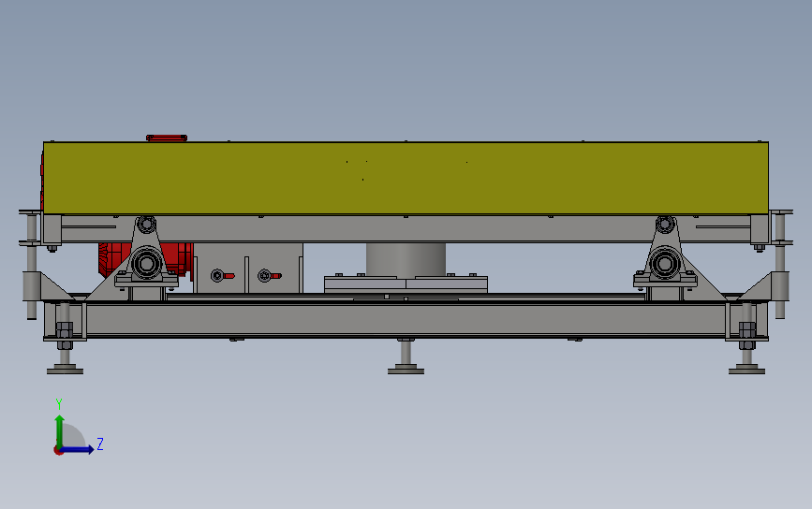Click the blue Z axis of the triad
The height and width of the screenshot is (509, 812).
[x=78, y=449]
